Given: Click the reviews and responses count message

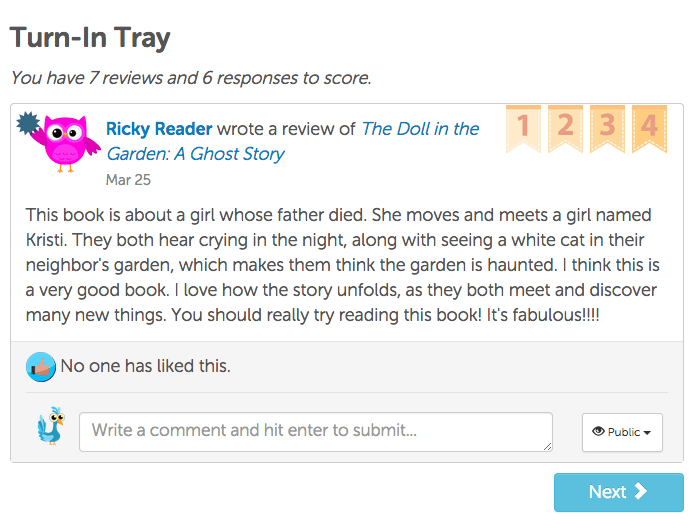Looking at the screenshot, I should 190,77.
